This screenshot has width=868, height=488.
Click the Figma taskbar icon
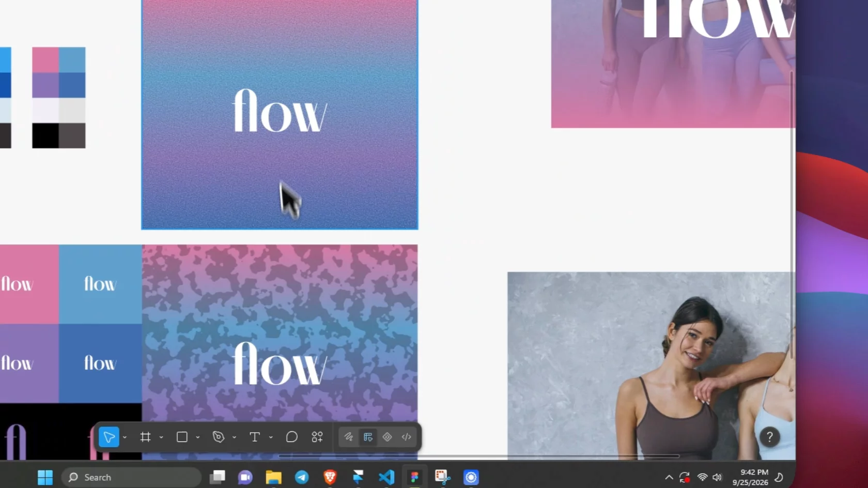[x=414, y=477]
